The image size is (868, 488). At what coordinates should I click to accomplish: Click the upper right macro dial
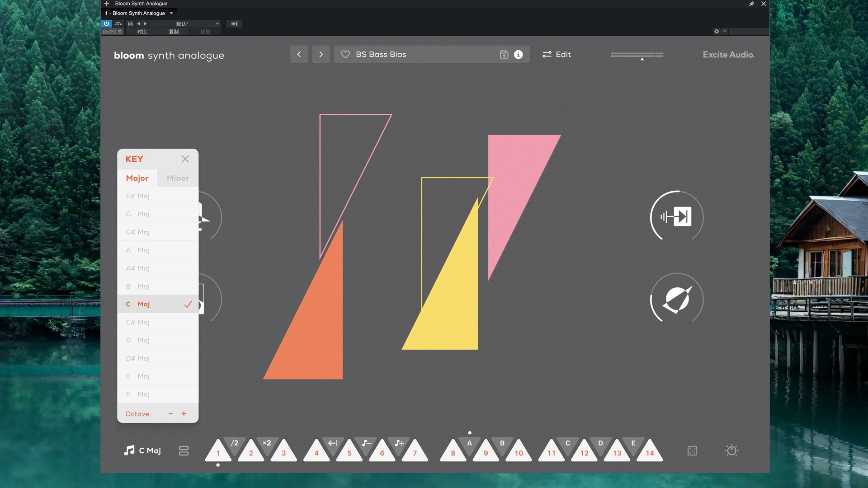(x=677, y=216)
